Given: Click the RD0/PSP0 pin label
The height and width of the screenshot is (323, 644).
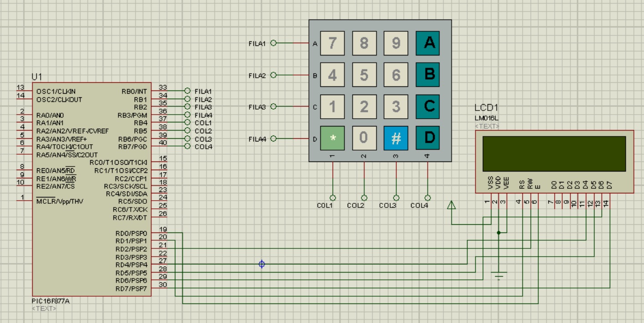Looking at the screenshot, I should tap(131, 233).
